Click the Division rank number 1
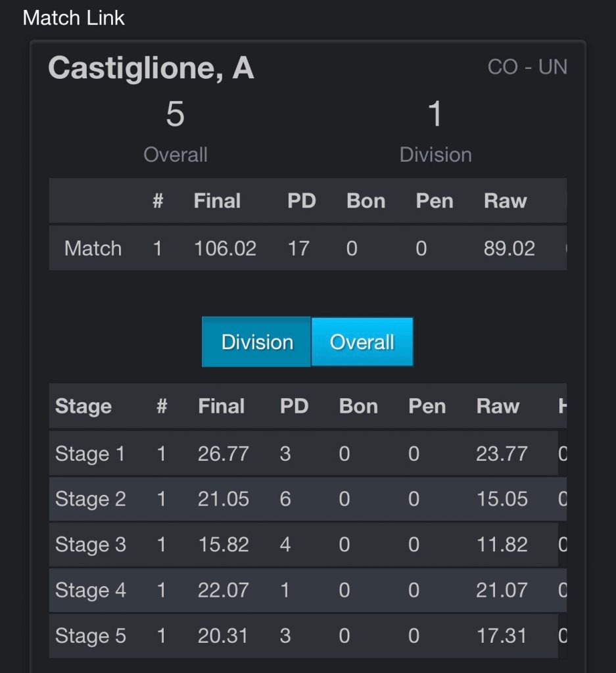 [x=435, y=114]
